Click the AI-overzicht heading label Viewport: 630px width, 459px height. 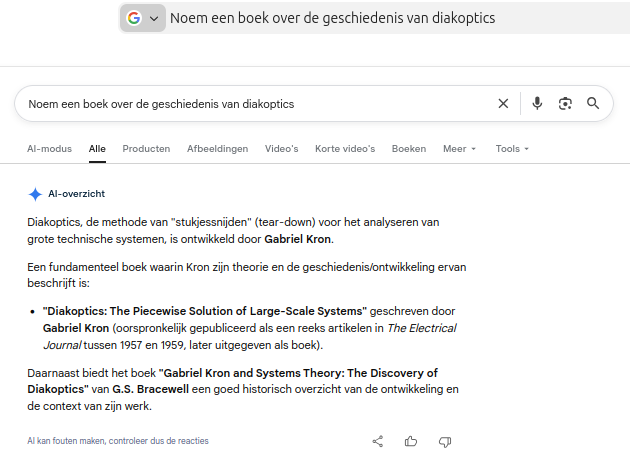click(76, 194)
